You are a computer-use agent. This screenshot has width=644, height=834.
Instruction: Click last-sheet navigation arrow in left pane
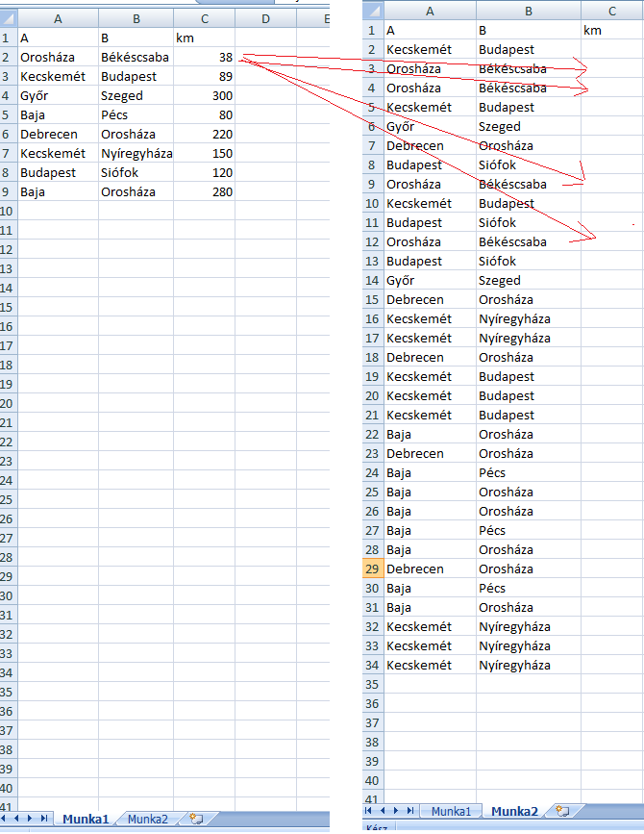[44, 819]
